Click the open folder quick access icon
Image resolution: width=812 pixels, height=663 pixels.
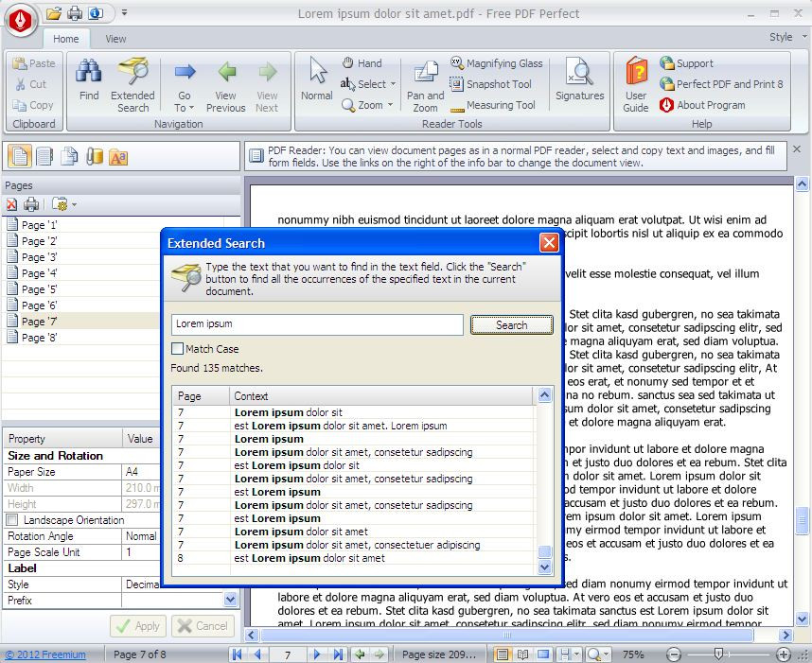click(53, 13)
